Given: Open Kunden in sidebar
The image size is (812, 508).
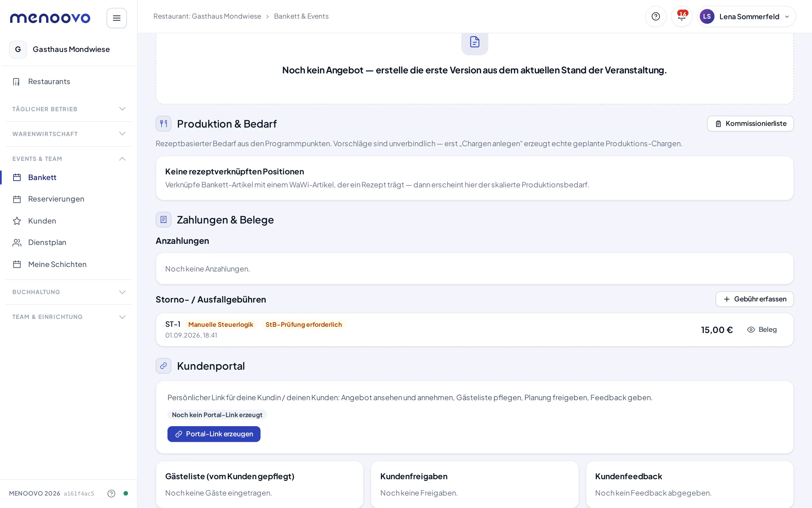Looking at the screenshot, I should point(69,221).
